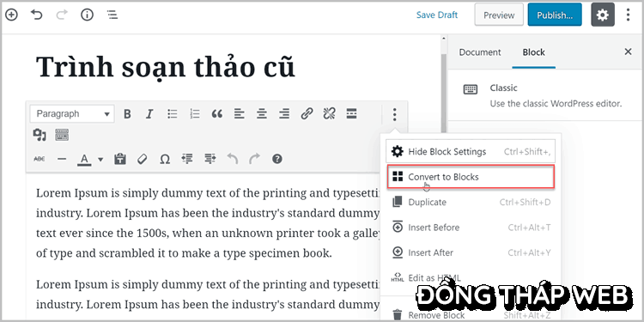Toggle the Settings gear sidebar

click(x=603, y=15)
